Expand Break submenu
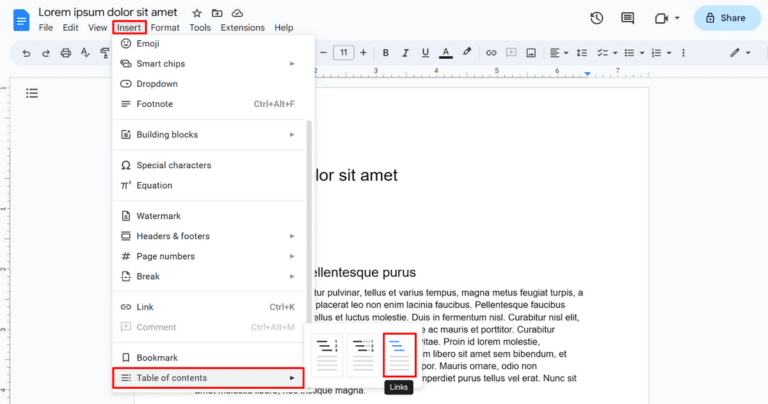 209,276
